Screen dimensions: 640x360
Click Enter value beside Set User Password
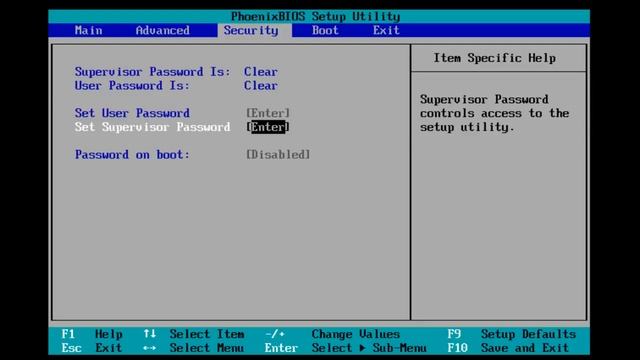click(x=268, y=113)
